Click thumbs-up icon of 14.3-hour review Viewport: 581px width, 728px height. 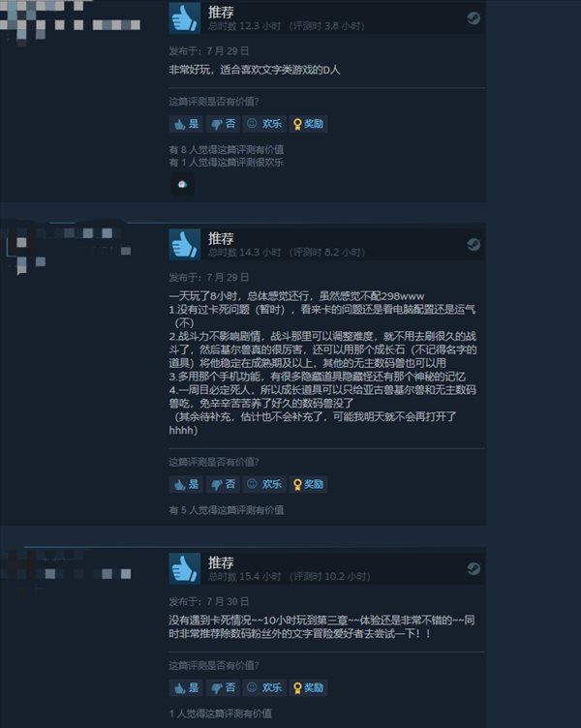point(185,244)
